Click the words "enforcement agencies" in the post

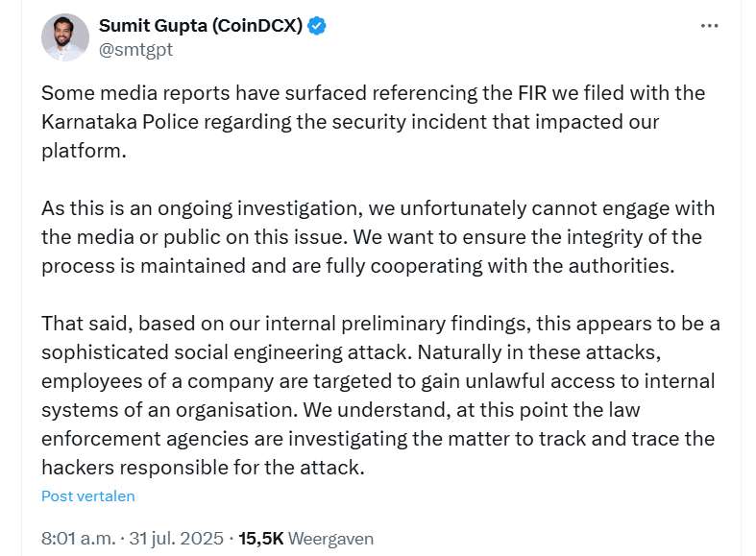[145, 440]
